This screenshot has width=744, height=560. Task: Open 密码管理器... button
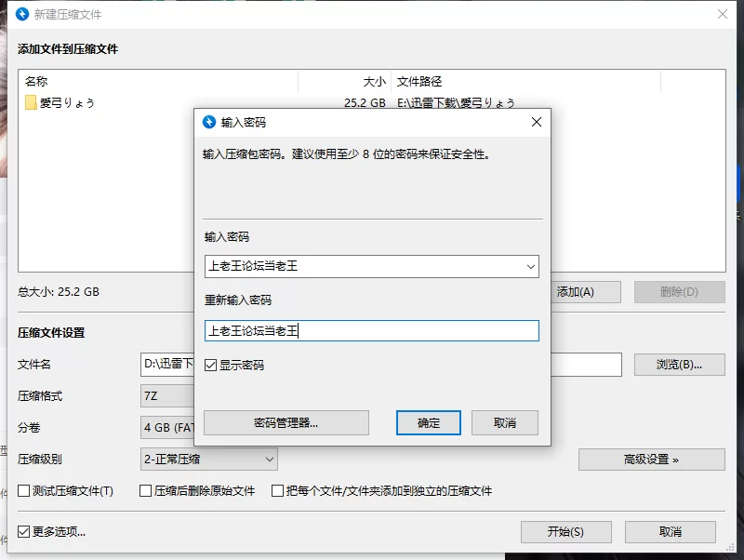286,423
